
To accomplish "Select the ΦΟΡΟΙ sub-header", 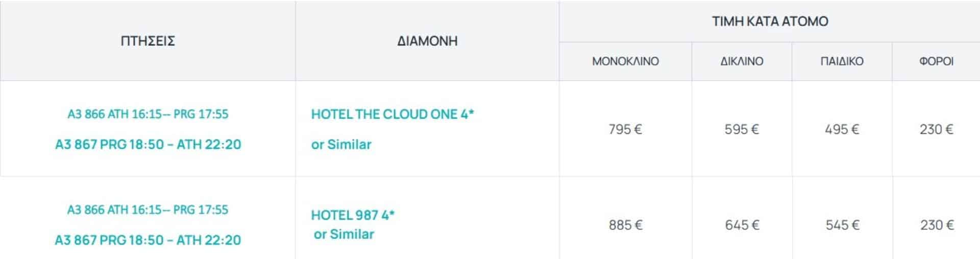I will pyautogui.click(x=936, y=61).
